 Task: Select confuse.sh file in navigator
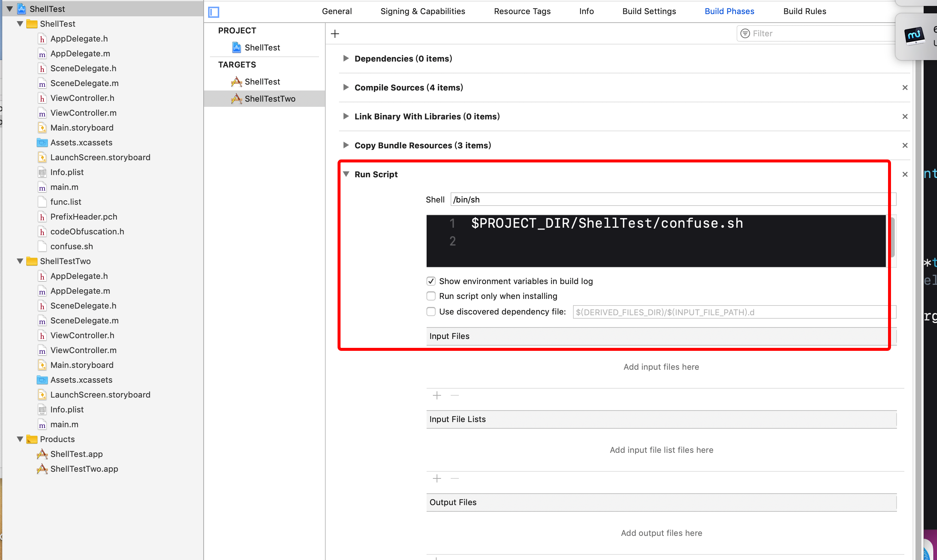71,246
